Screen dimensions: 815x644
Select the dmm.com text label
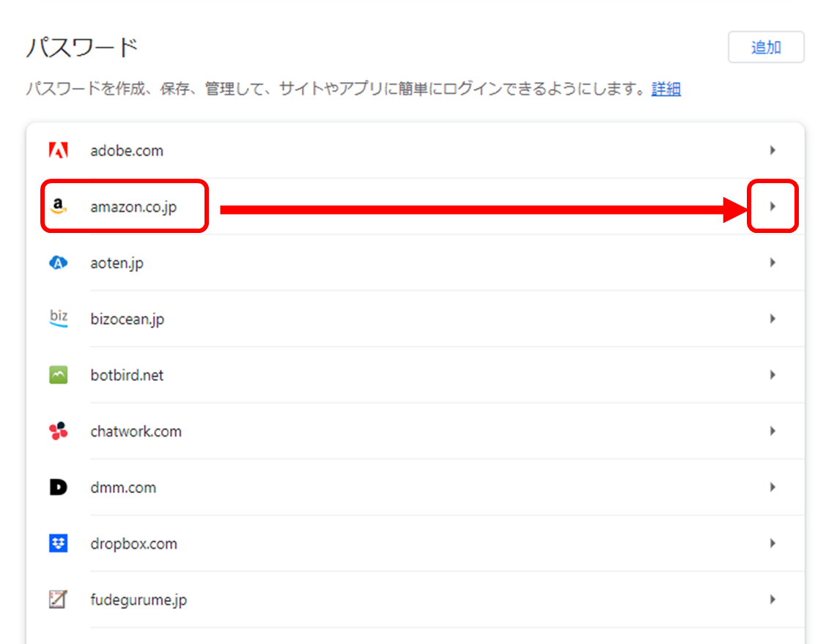pos(123,487)
